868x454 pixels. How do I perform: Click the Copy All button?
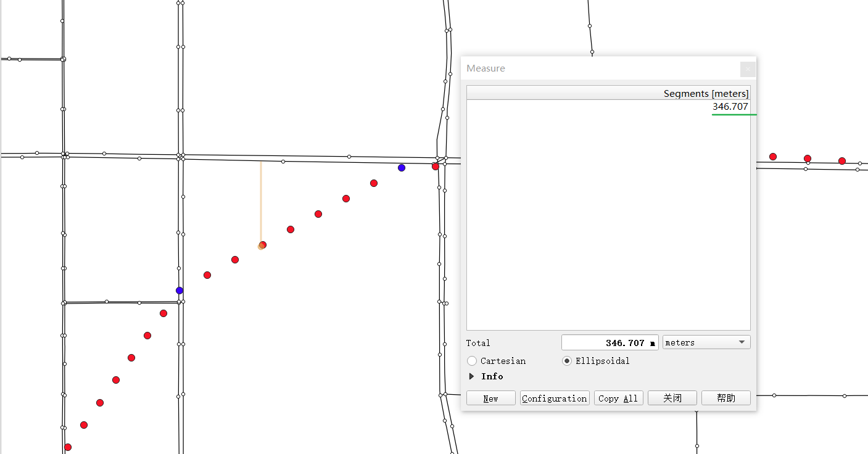(x=619, y=398)
